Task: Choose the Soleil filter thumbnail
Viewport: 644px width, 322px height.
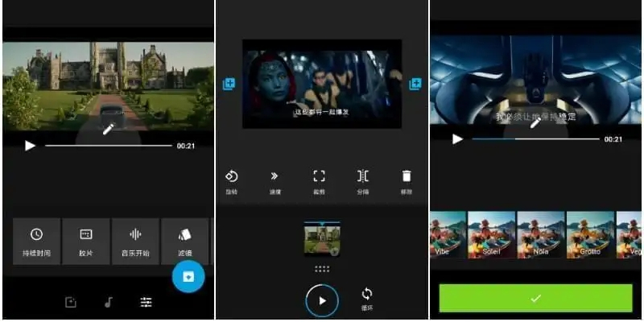Action: [492, 235]
